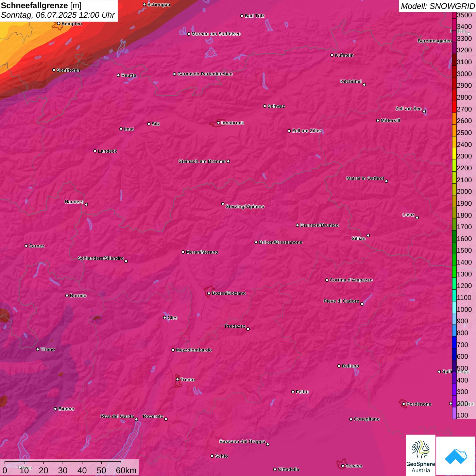Click the Zernez label
Viewport: 476px width, 476px height.
tap(37, 246)
